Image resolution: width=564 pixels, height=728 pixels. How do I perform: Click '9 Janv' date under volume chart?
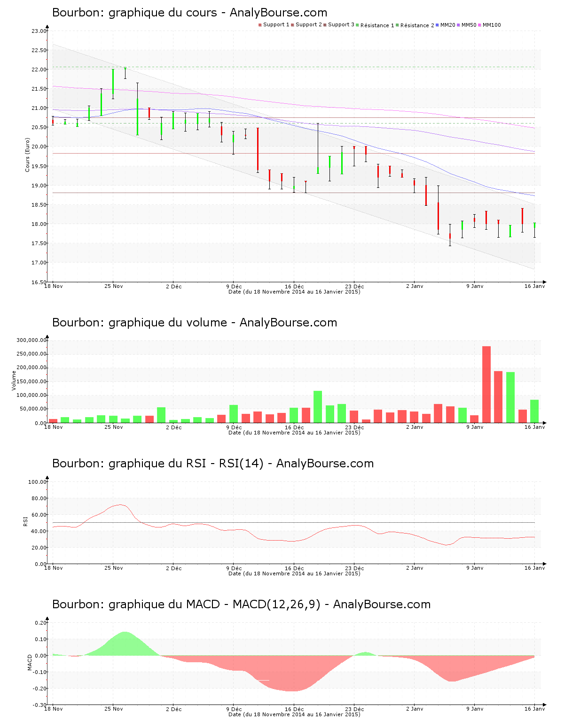pos(475,427)
